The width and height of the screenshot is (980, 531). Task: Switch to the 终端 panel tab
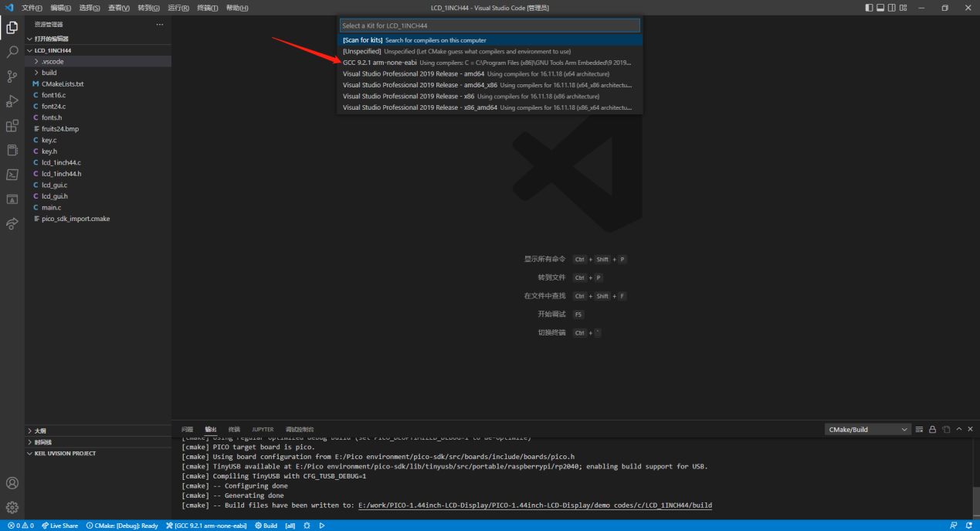click(234, 429)
